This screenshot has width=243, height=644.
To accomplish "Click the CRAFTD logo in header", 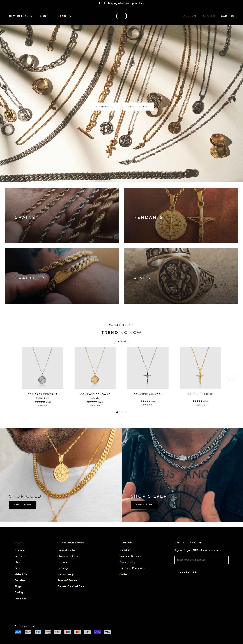I will pos(121,16).
